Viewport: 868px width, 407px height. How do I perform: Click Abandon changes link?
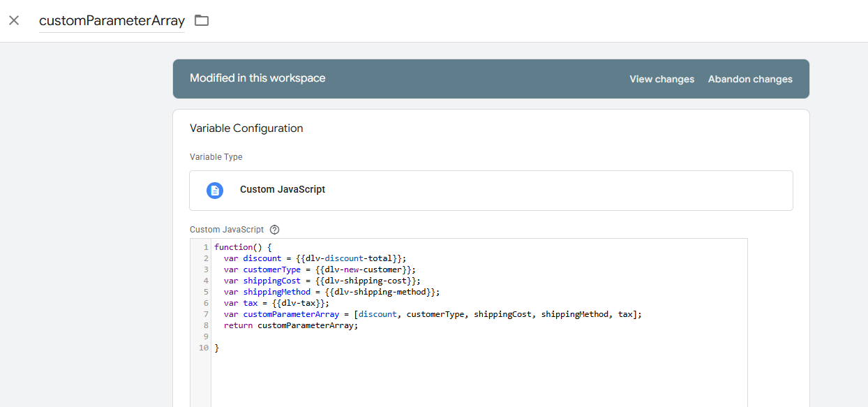coord(750,79)
